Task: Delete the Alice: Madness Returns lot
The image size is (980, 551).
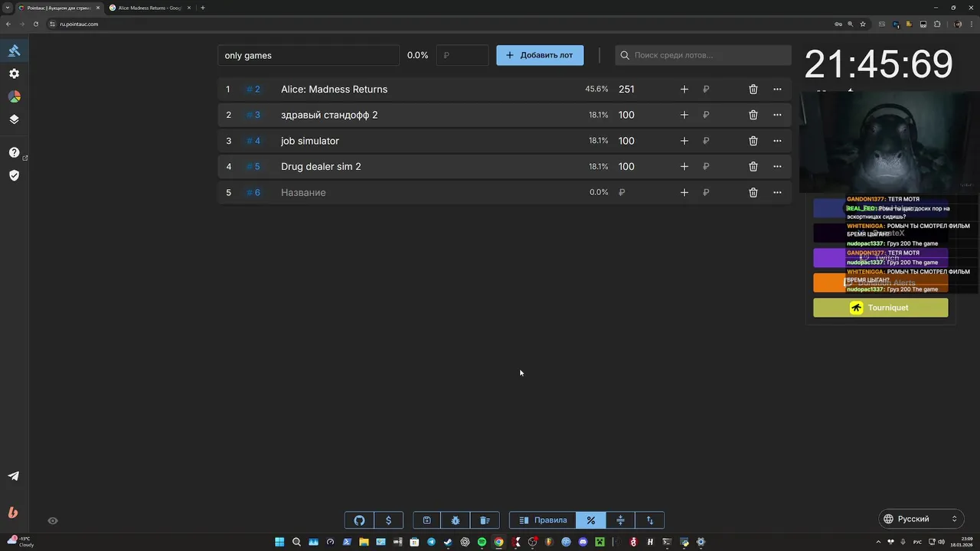Action: tap(753, 90)
